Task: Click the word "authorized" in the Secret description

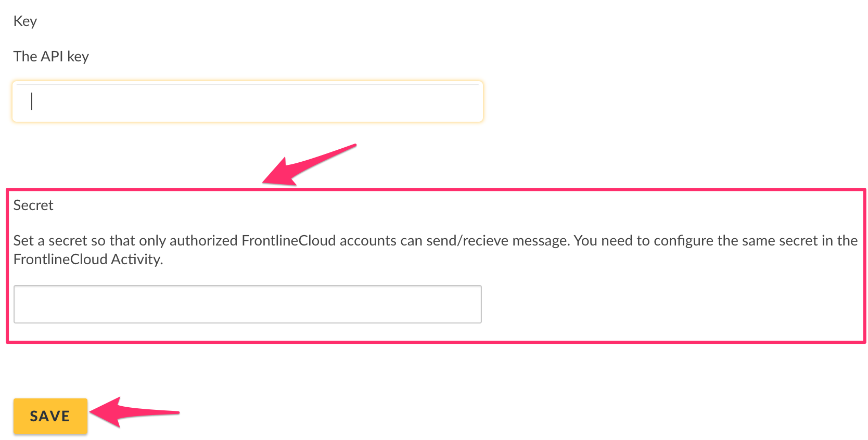Action: pos(203,241)
